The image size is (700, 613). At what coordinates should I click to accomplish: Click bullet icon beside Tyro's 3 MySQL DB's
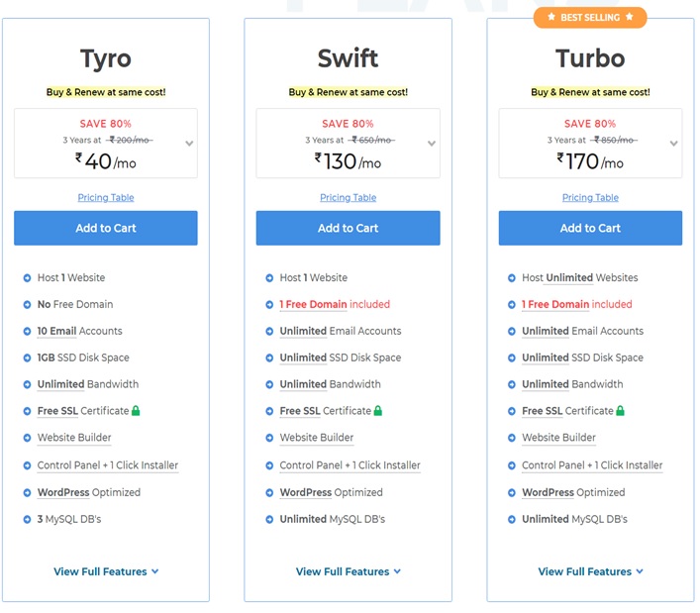[28, 520]
